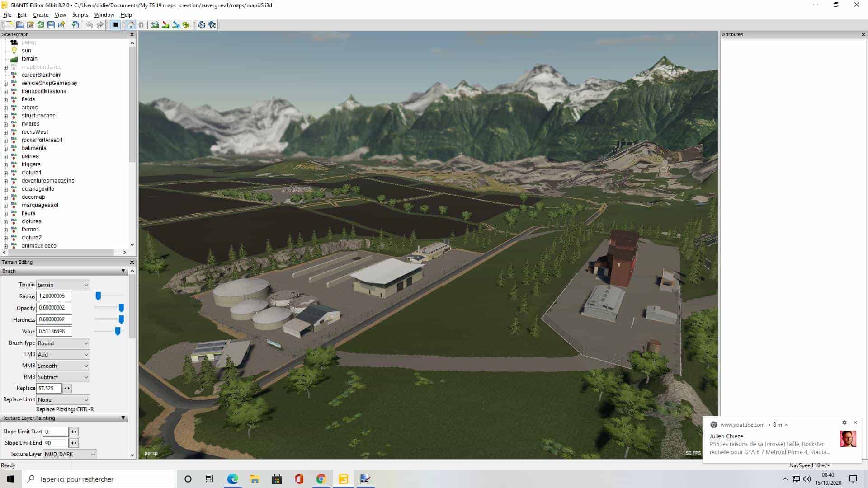Select the foliage paint tree icon
This screenshot has width=868, height=488.
point(186,25)
